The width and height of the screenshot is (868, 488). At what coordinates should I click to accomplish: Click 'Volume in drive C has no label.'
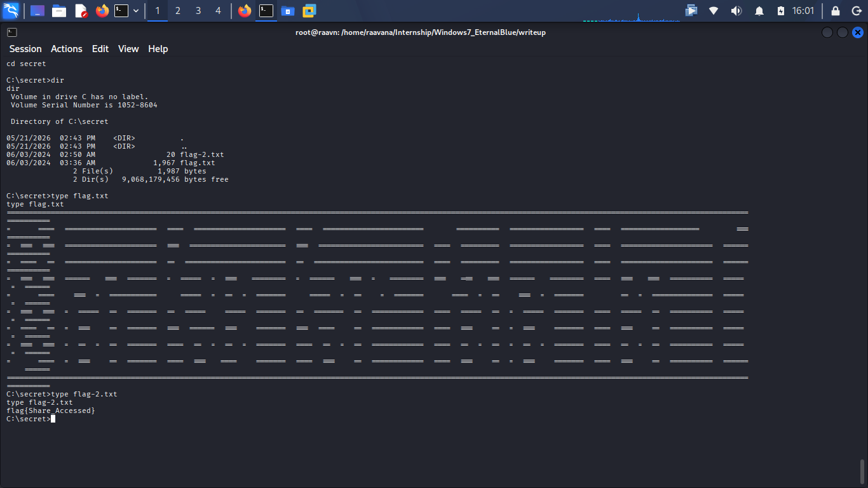pos(79,97)
